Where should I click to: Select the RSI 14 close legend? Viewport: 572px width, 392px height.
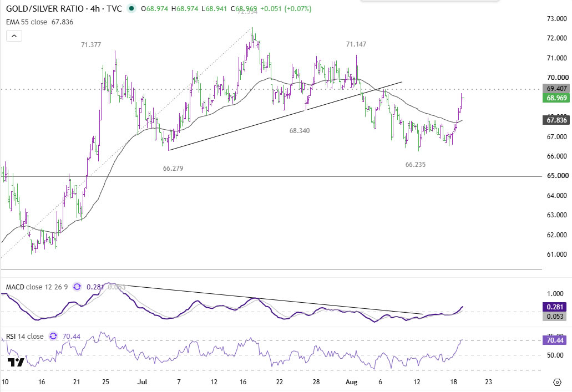25,336
